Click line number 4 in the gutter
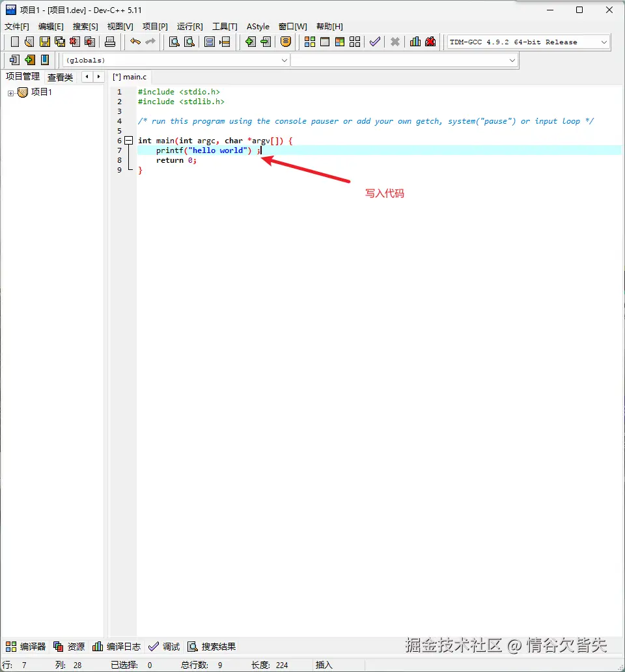Viewport: 625px width, 672px height. tap(120, 121)
